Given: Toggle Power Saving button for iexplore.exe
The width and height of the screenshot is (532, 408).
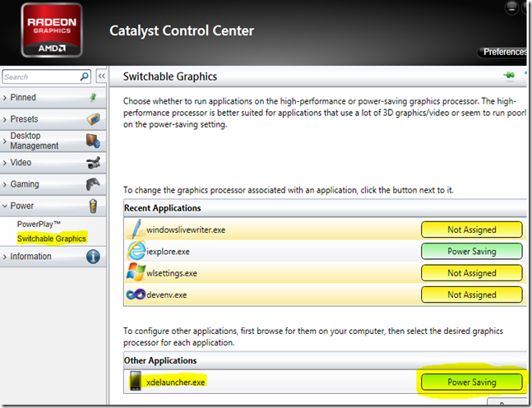Looking at the screenshot, I should 472,252.
